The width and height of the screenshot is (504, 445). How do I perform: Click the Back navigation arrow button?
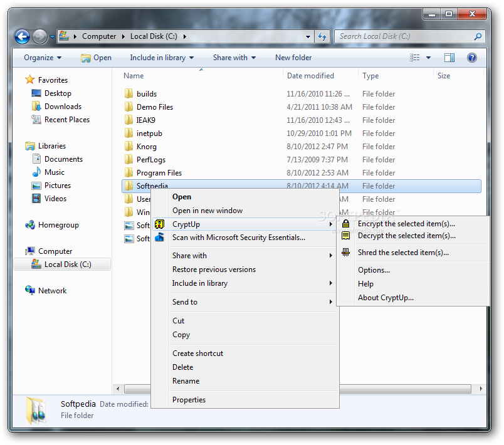(x=22, y=36)
